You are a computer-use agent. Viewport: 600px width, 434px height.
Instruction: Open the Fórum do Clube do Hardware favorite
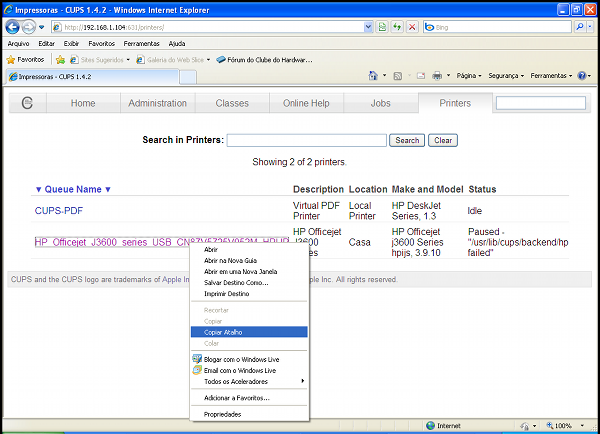click(264, 60)
